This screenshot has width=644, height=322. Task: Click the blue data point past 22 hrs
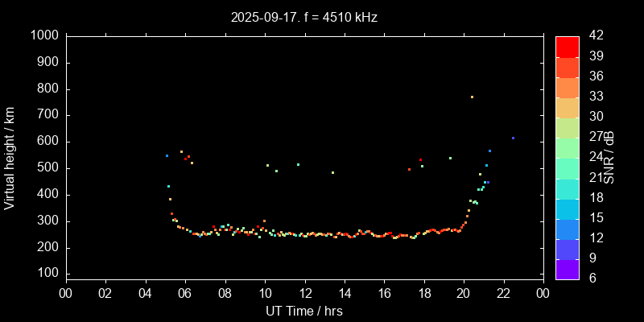pyautogui.click(x=513, y=138)
